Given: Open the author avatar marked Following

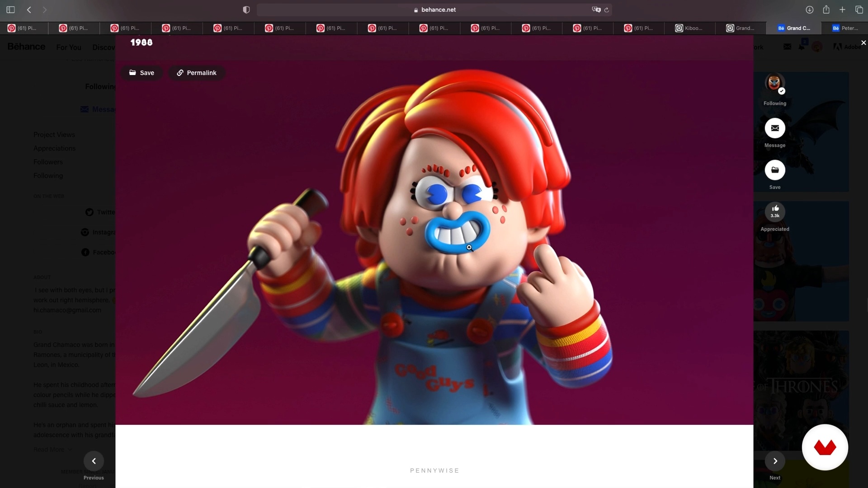Looking at the screenshot, I should pyautogui.click(x=775, y=83).
